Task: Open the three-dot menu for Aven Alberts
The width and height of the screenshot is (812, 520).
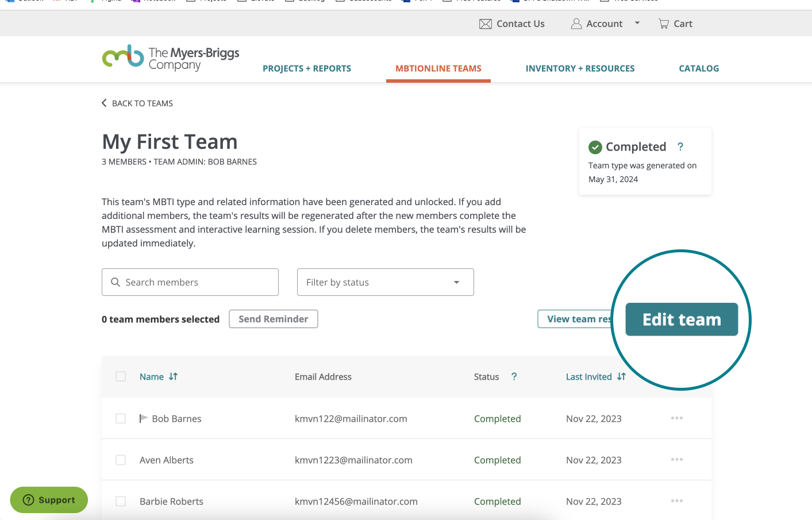Action: click(677, 460)
